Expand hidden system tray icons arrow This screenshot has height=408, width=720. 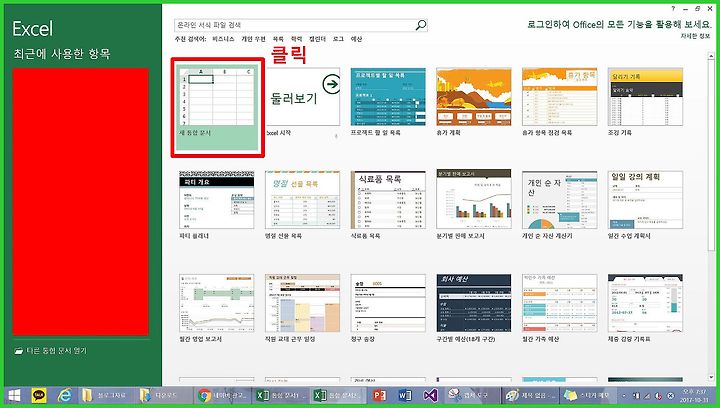pos(624,395)
